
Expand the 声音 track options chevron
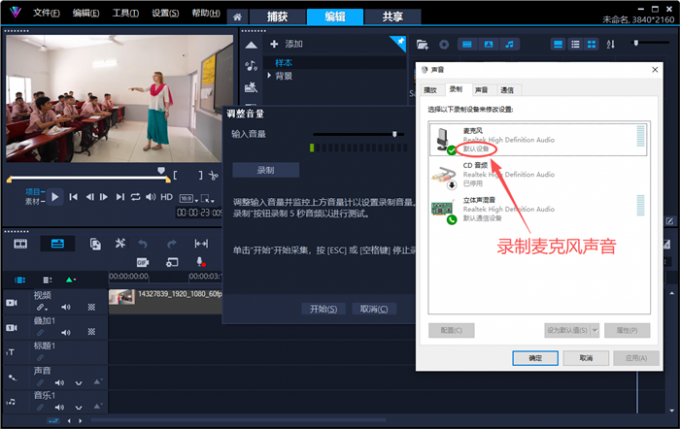(78, 383)
